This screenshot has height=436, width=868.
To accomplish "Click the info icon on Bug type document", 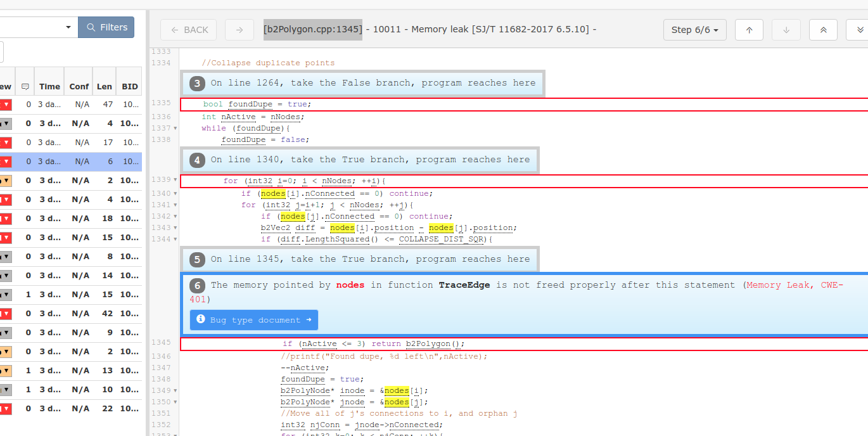I will point(201,319).
